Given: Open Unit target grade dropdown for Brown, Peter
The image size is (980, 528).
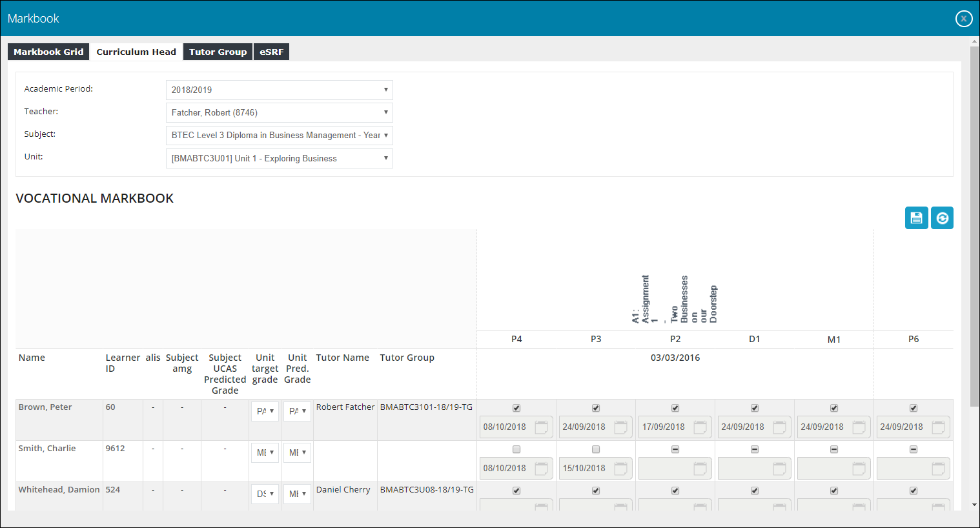Looking at the screenshot, I should click(265, 411).
